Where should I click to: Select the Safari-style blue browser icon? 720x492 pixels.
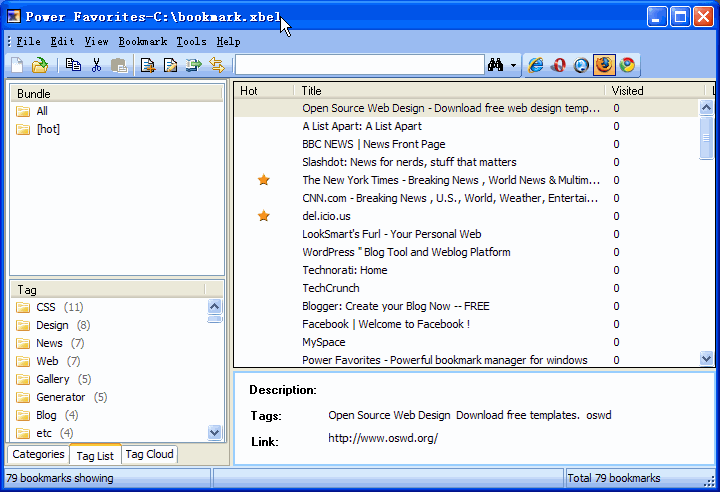pyautogui.click(x=581, y=65)
